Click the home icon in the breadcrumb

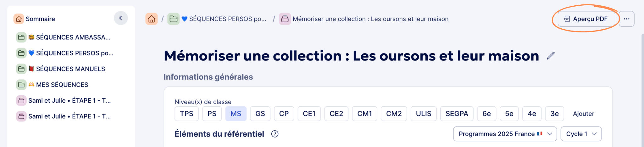[152, 19]
